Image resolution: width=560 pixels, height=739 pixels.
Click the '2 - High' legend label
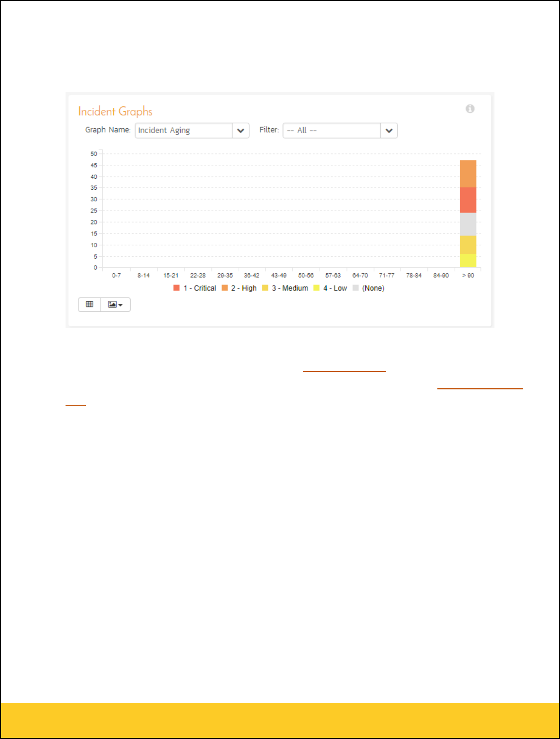[x=244, y=288]
